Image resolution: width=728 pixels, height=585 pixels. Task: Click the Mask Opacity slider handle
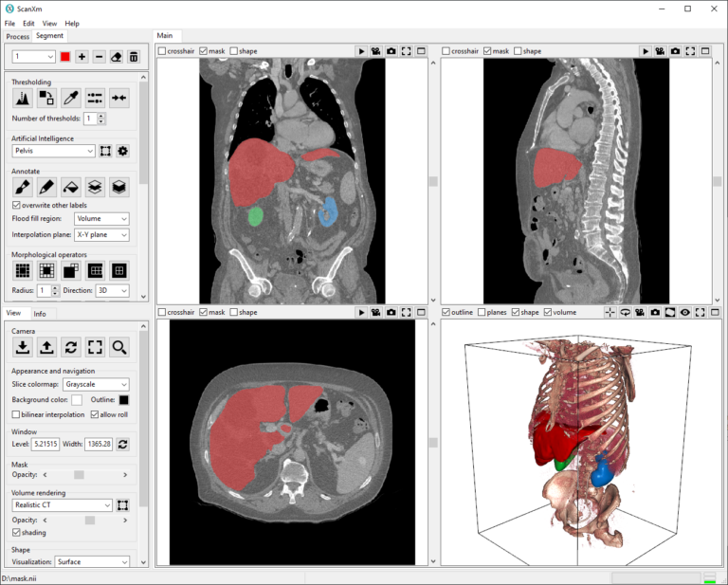(79, 474)
